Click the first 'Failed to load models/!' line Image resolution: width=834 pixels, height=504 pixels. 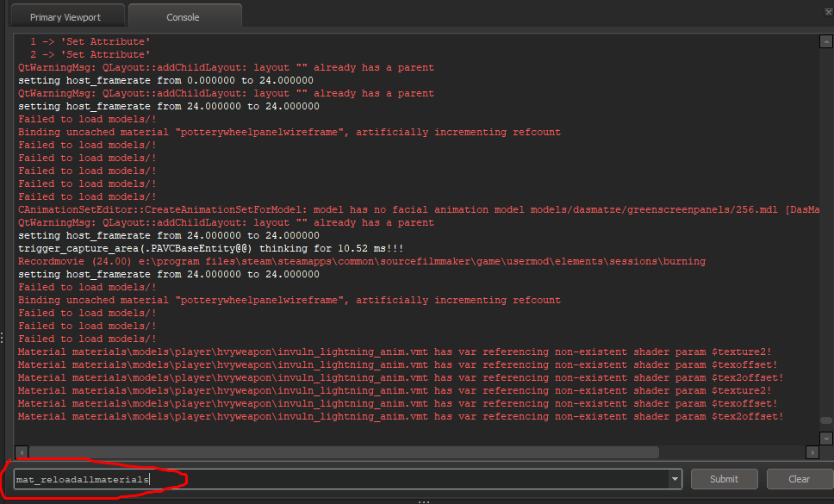(x=87, y=119)
